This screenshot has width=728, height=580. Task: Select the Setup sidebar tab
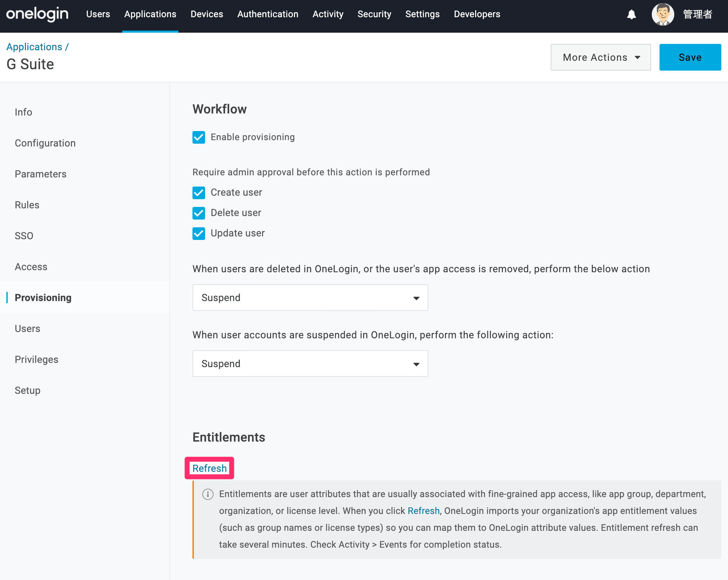[x=27, y=390]
